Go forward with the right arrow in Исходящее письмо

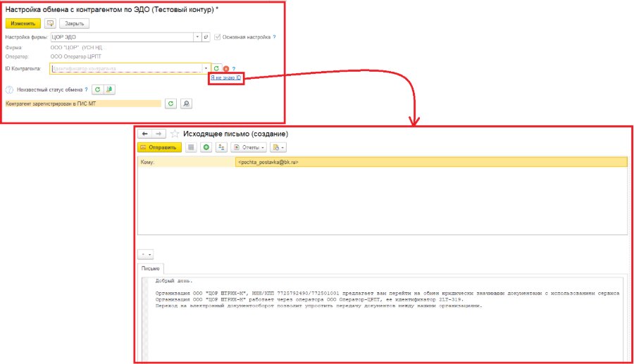point(158,134)
